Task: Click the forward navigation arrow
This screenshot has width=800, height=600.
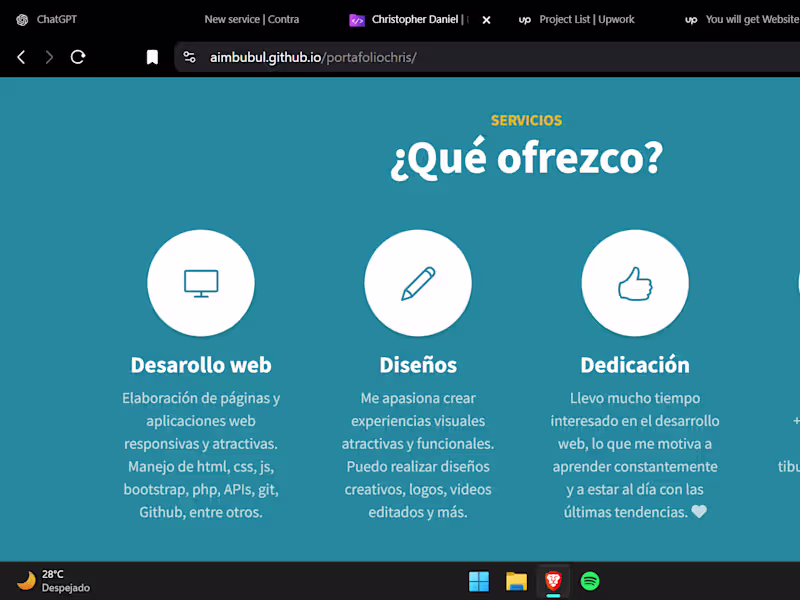Action: 48,57
